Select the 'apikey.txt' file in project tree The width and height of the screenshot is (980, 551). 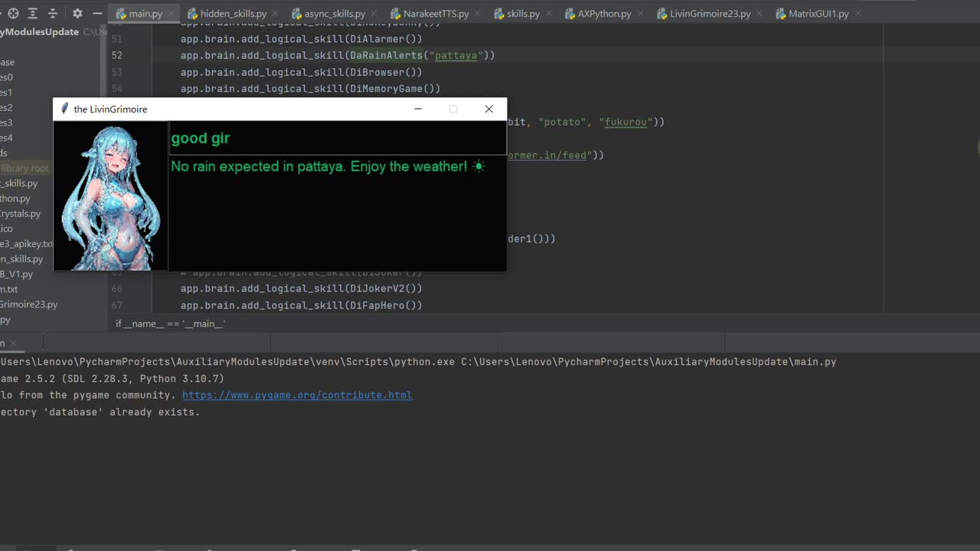27,244
